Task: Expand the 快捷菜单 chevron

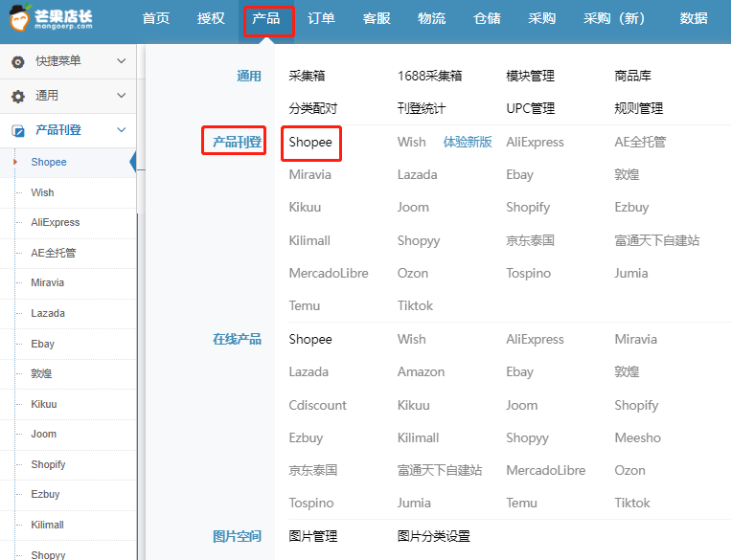Action: point(122,61)
